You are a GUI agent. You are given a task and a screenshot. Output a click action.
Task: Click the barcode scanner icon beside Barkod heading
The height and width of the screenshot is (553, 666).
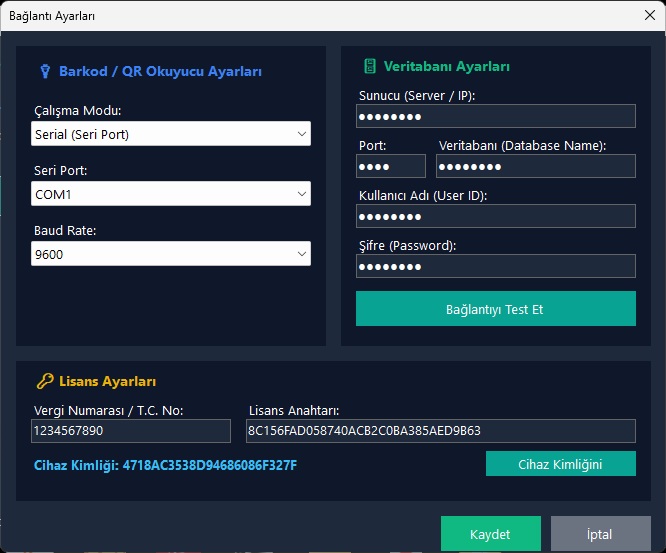pyautogui.click(x=45, y=71)
